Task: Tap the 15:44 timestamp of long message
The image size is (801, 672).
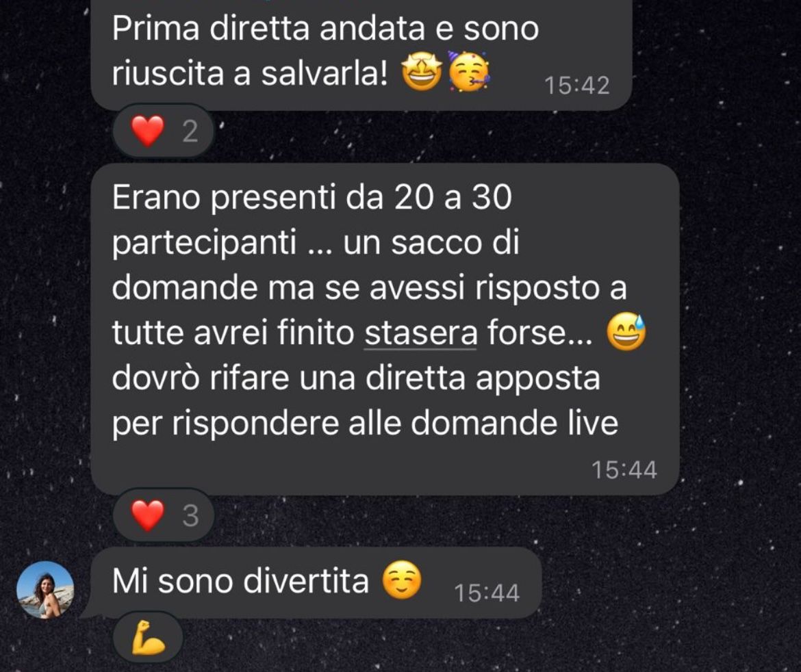Action: click(624, 470)
